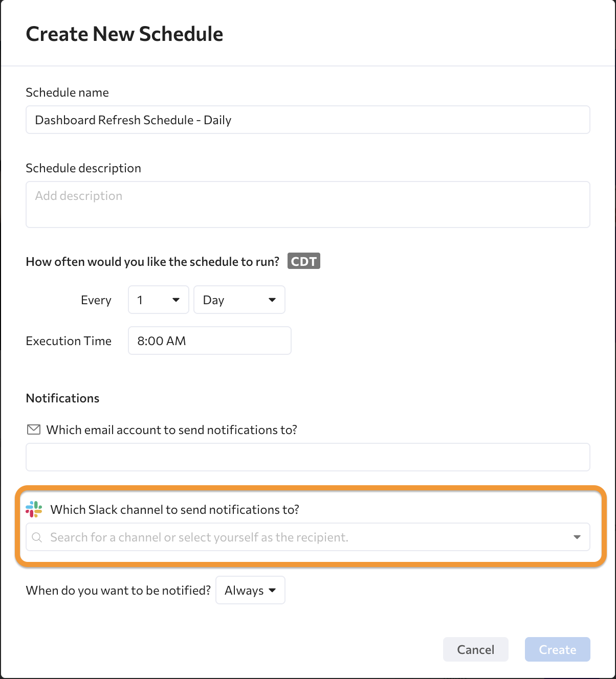The width and height of the screenshot is (616, 679).
Task: Click the Execution Time 8:00 AM field
Action: click(x=210, y=341)
